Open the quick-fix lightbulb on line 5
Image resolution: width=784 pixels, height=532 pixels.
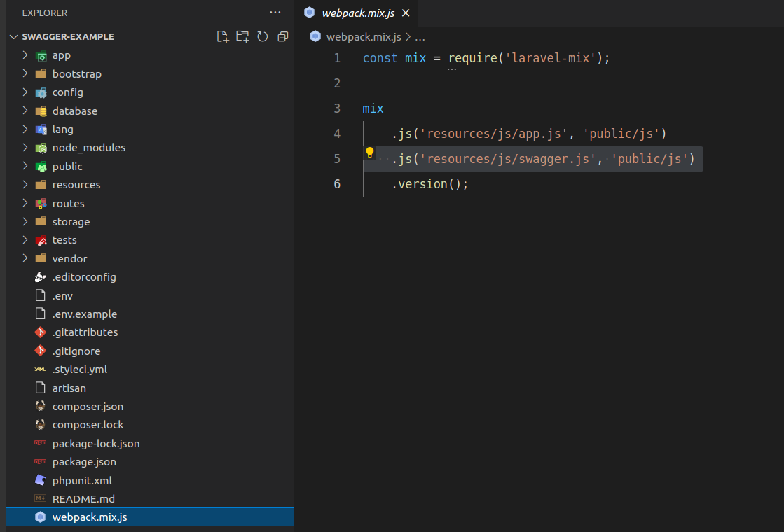369,152
